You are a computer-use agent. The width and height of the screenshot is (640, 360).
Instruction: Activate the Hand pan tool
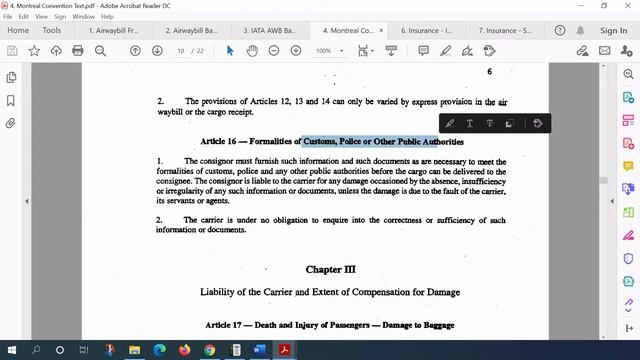point(252,51)
